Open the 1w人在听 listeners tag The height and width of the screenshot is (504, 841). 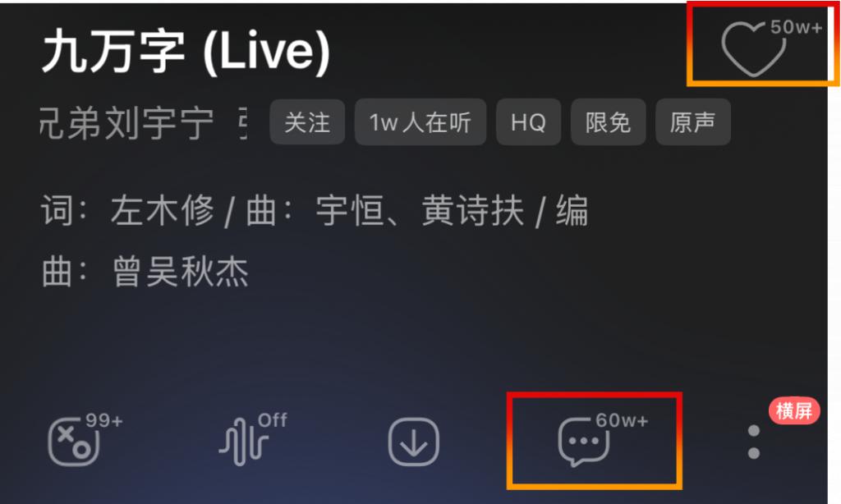(420, 122)
